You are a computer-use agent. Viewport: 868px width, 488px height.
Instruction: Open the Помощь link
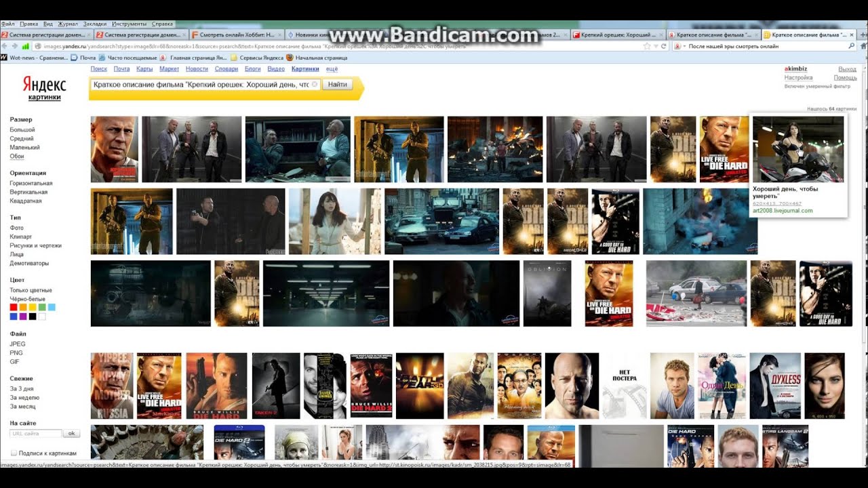pos(846,78)
